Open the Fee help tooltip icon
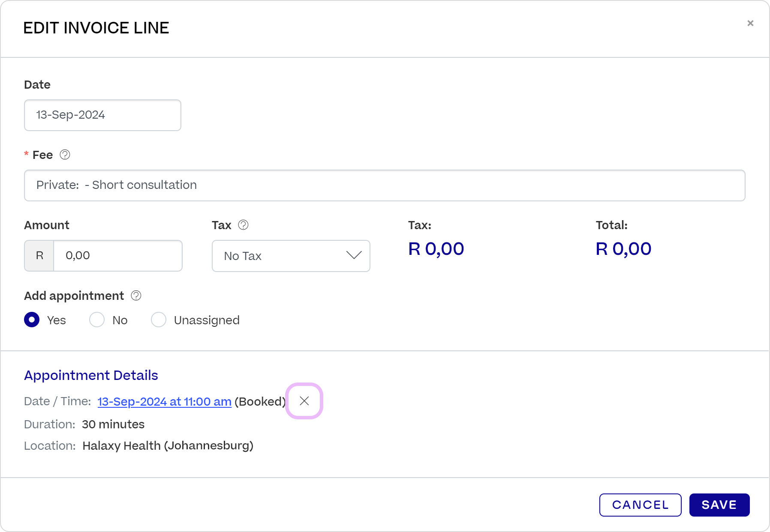This screenshot has width=770, height=532. click(x=65, y=155)
